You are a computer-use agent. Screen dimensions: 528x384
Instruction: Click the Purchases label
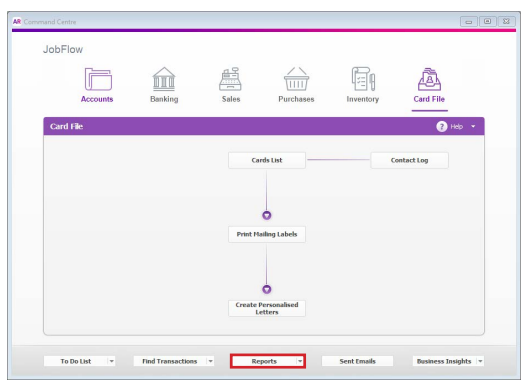click(296, 99)
